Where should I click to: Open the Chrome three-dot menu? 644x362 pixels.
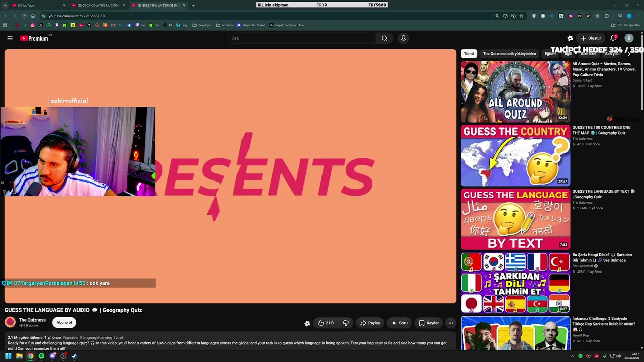coord(638,16)
